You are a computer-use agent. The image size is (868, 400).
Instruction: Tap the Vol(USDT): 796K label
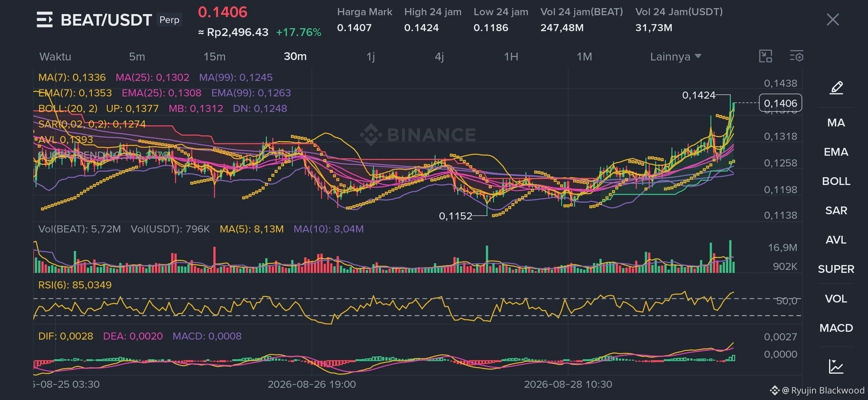click(x=170, y=229)
